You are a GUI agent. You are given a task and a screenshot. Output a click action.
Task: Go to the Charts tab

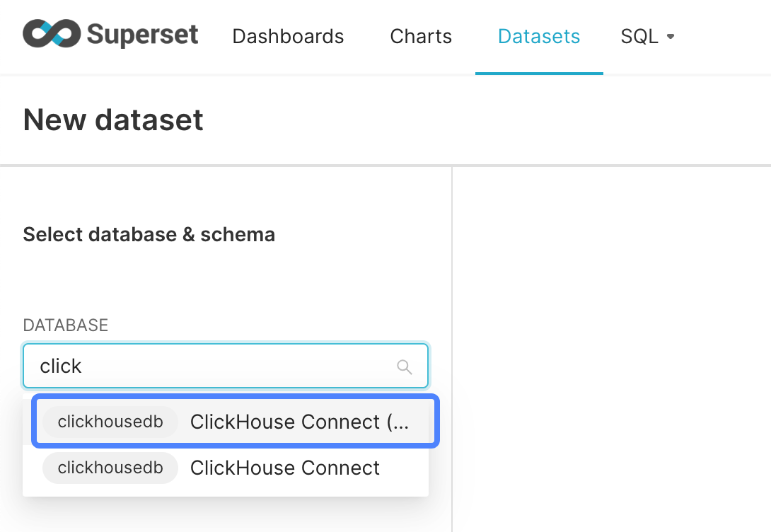[421, 36]
